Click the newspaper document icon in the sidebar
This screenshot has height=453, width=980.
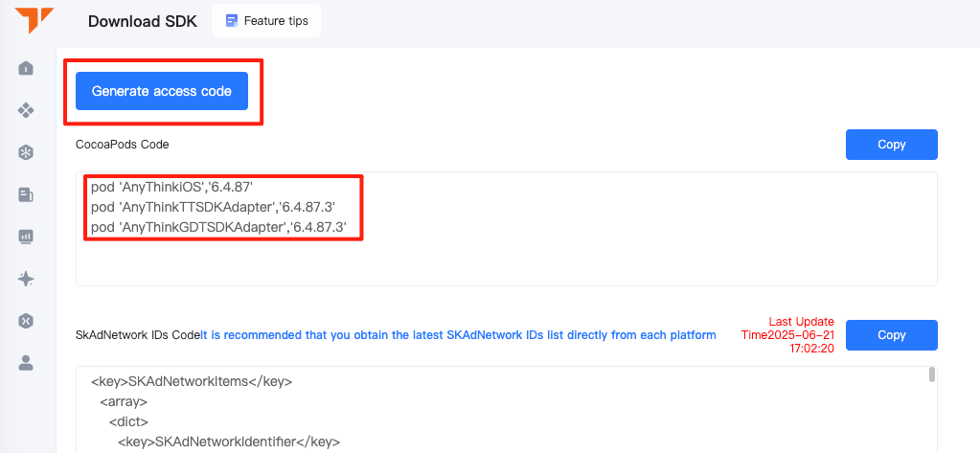coord(26,195)
